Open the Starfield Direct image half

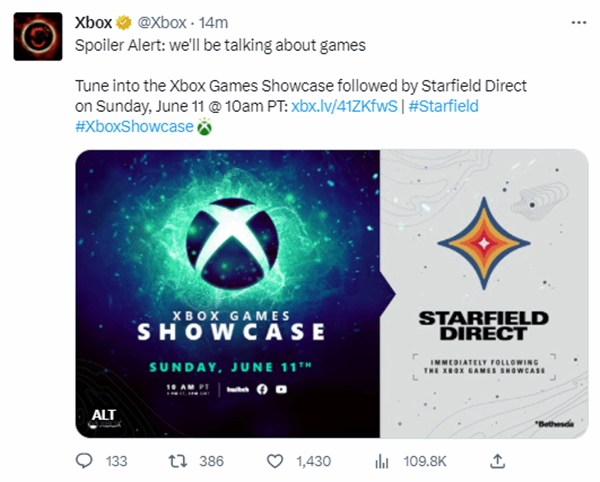point(483,290)
